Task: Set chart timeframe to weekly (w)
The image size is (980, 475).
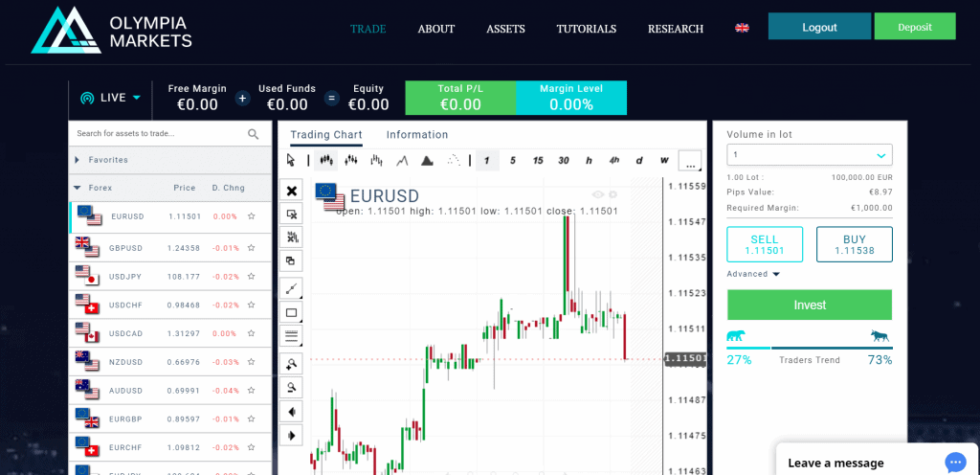Action: click(664, 161)
